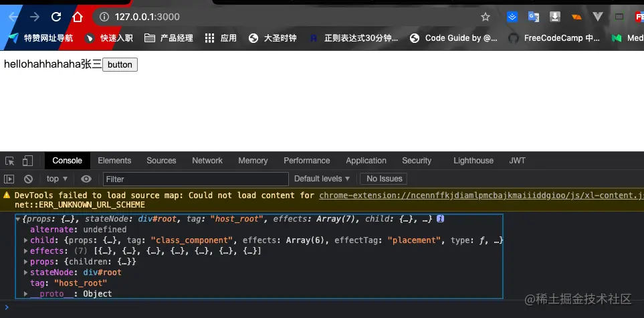The height and width of the screenshot is (318, 644).
Task: Open the FreeCodeCamp 中 bookmark
Action: 554,38
